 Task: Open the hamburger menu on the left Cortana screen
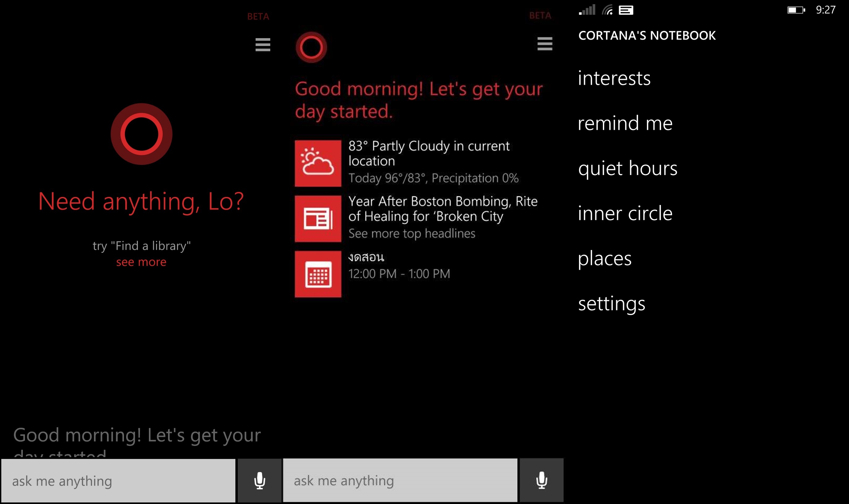[x=263, y=44]
